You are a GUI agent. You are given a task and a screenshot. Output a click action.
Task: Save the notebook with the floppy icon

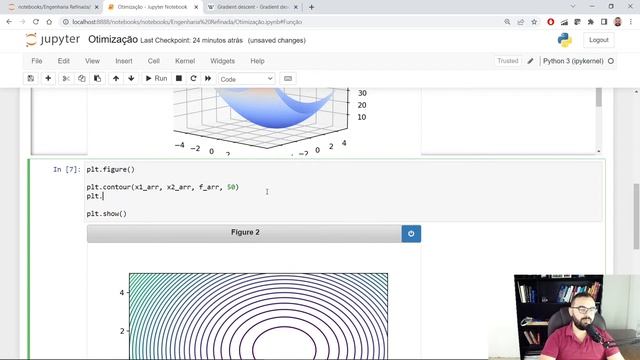(31, 78)
